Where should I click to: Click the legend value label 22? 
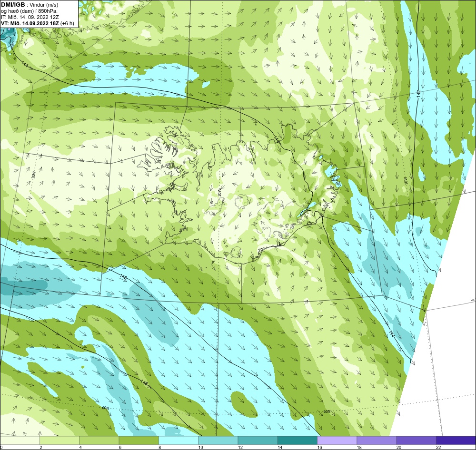pos(438,447)
